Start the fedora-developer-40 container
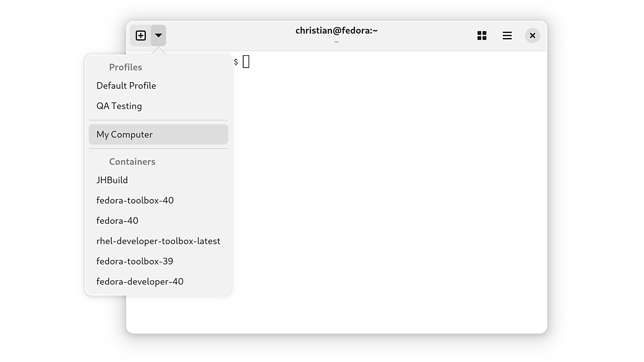 (158, 282)
